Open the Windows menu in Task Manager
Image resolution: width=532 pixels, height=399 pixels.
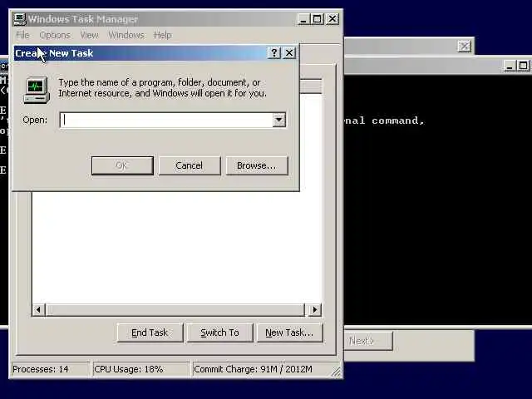pos(126,35)
